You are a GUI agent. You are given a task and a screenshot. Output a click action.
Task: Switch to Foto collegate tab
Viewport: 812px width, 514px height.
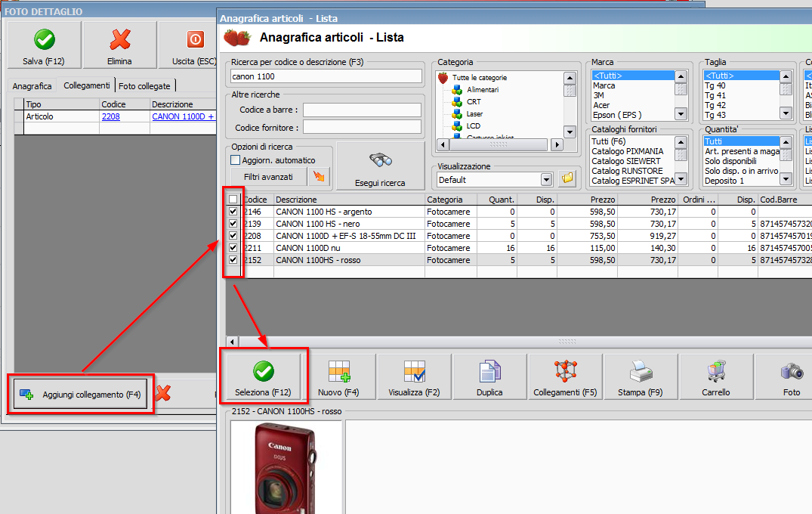pyautogui.click(x=144, y=86)
